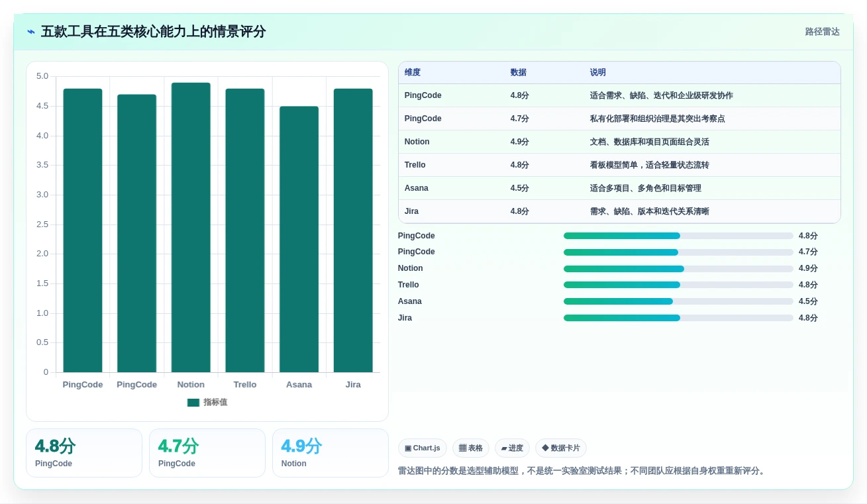The height and width of the screenshot is (504, 867).
Task: Click the 指标值 legend label
Action: click(215, 403)
